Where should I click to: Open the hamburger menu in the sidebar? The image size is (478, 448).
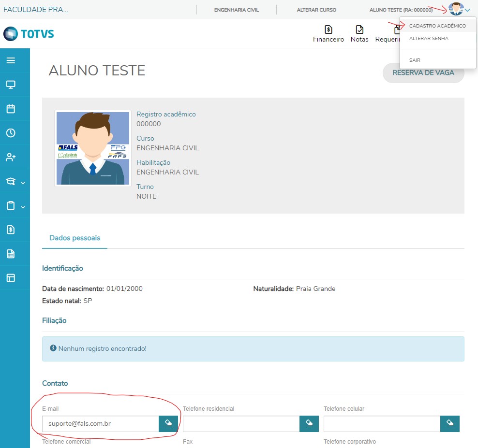click(11, 60)
